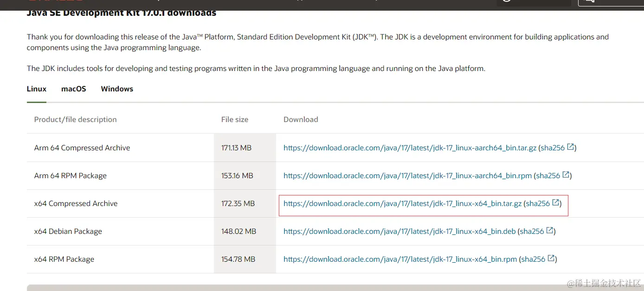Switch to the Windows tab
The width and height of the screenshot is (644, 291).
(117, 89)
